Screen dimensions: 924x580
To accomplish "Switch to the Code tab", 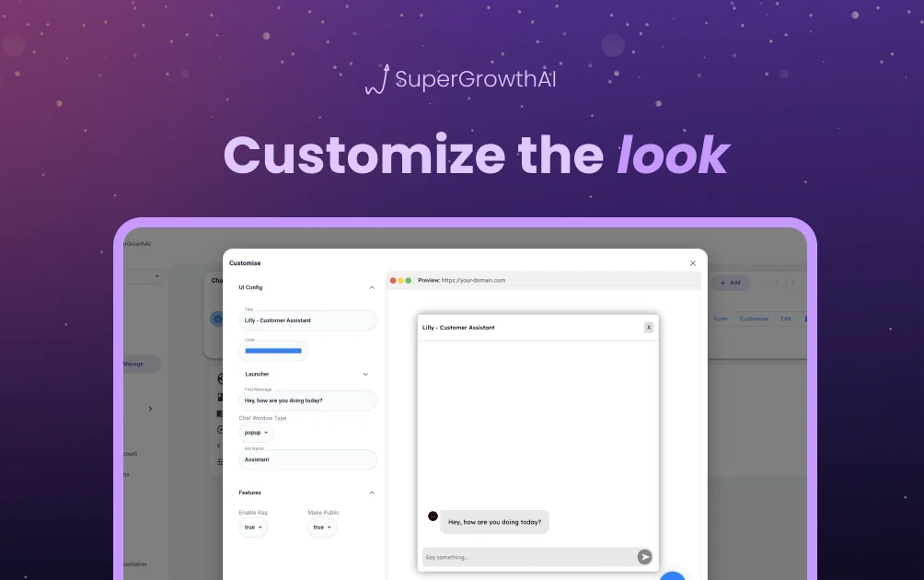I will (x=722, y=319).
